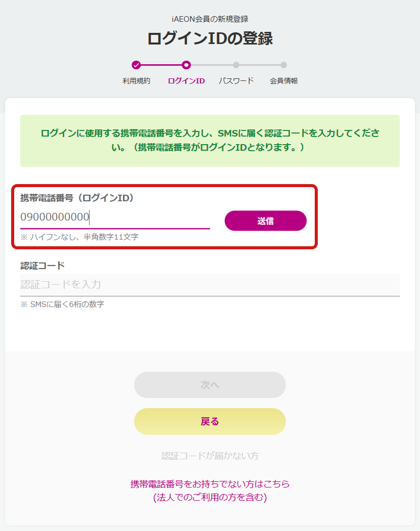
Task: Click the ログインIDの登録 page title
Action: click(x=209, y=37)
